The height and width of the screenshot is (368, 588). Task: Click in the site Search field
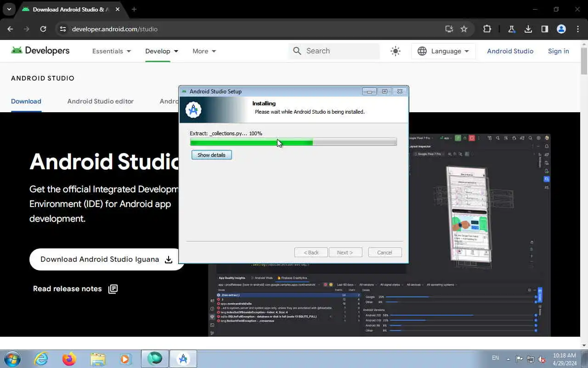click(x=334, y=51)
